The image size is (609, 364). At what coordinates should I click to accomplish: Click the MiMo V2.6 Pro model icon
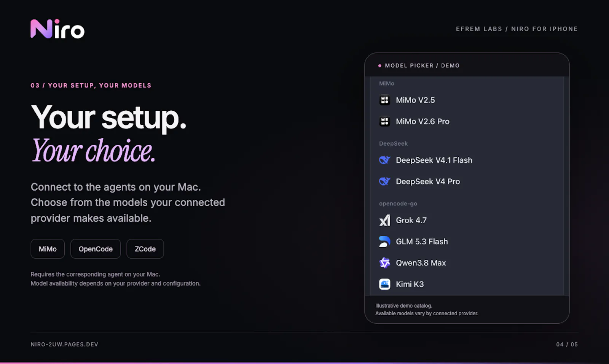[385, 121]
